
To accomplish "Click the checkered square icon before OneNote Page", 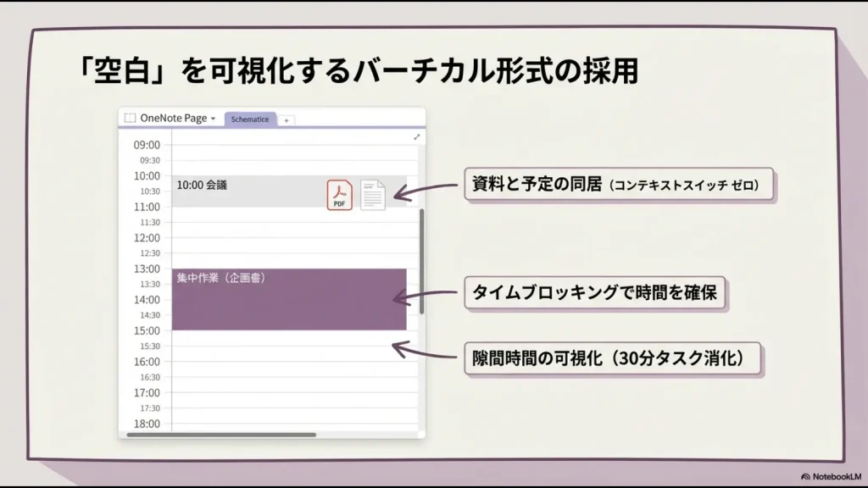I will pos(130,119).
